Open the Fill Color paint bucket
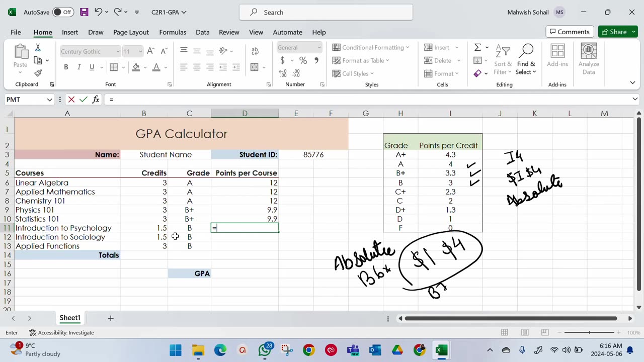Screen dimensions: 644x362 [x=136, y=67]
